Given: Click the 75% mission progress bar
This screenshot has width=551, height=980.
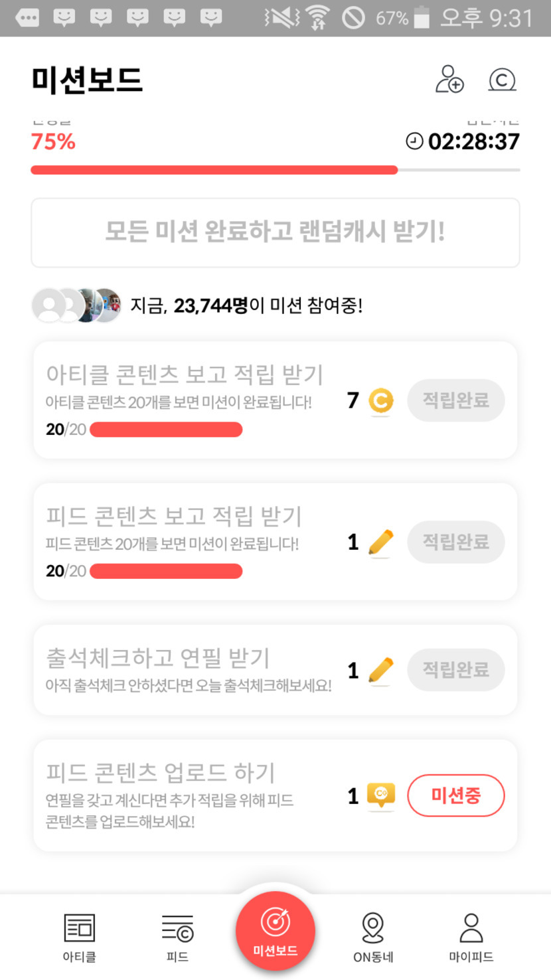Looking at the screenshot, I should pos(275,170).
